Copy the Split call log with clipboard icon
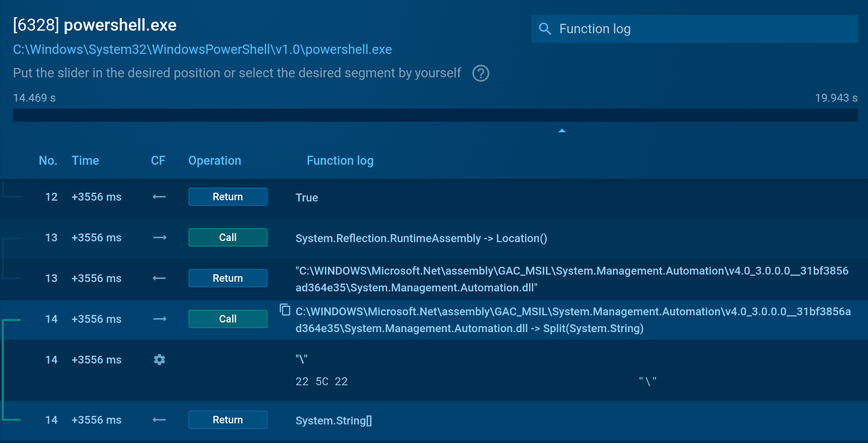 [x=285, y=309]
